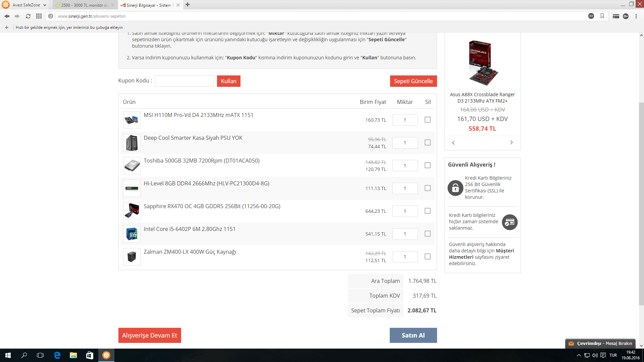Switch to the 2500 - 3000 TL monitör tab
This screenshot has width=644, height=362.
click(84, 5)
